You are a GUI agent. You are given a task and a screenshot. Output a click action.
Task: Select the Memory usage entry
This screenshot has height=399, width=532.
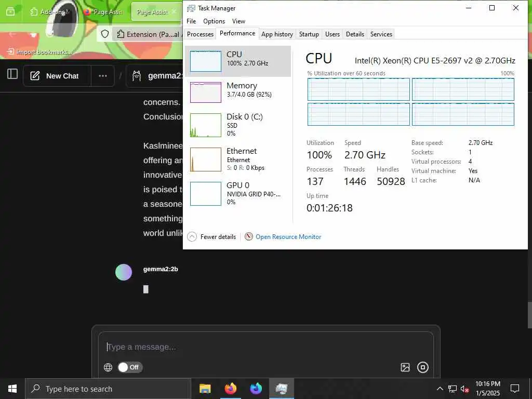pos(238,92)
